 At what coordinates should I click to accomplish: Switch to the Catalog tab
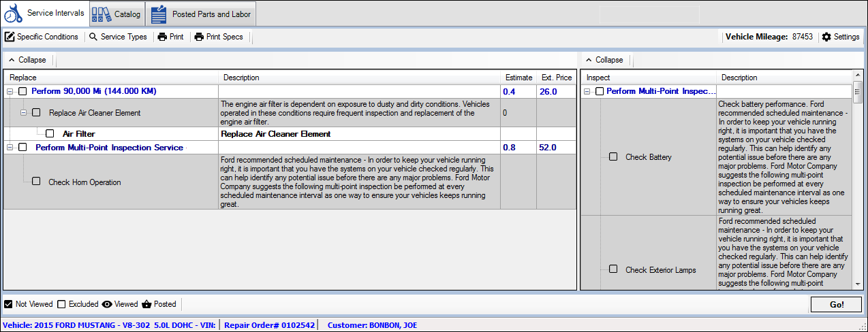[x=127, y=14]
